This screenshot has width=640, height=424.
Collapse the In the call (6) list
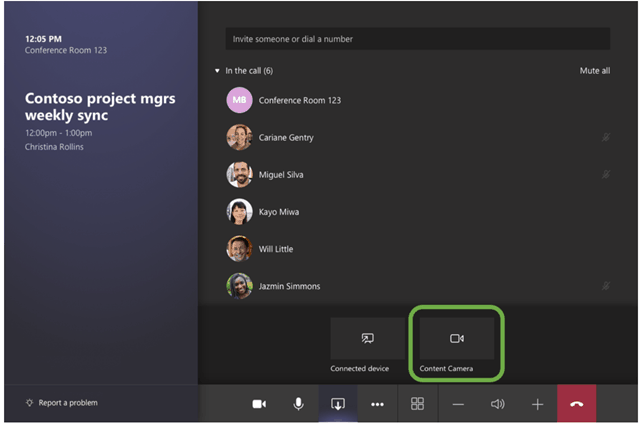(x=217, y=71)
